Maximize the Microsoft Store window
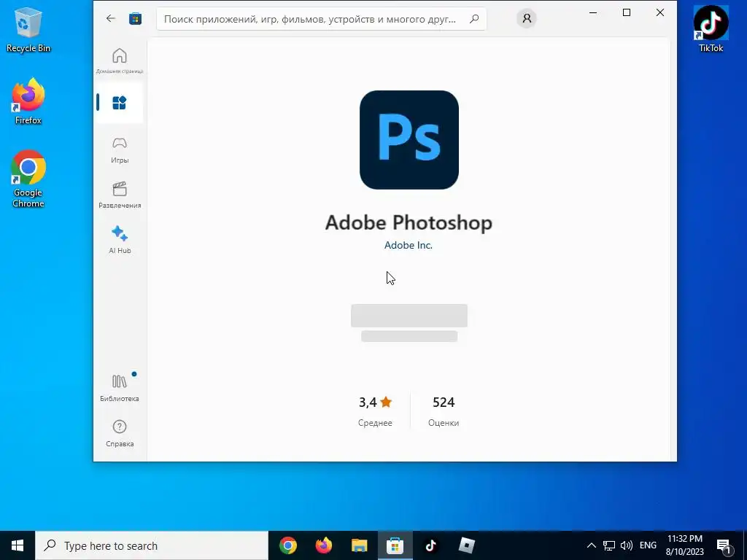This screenshot has width=747, height=560. (x=627, y=13)
